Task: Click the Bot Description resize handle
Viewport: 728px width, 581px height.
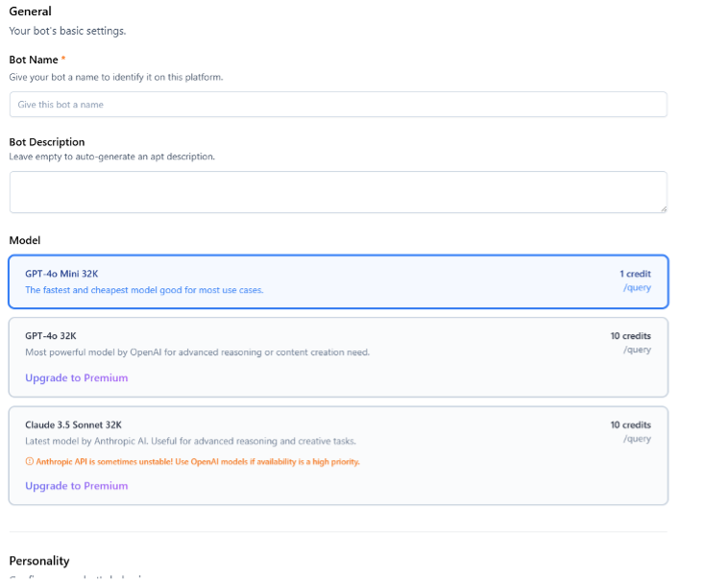Action: pos(663,208)
